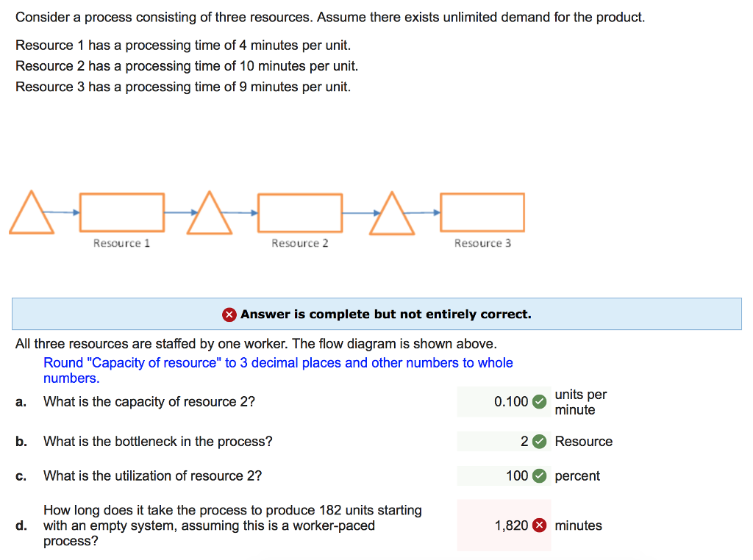753x560 pixels.
Task: Click the green checkmark beside 100 percent
Action: click(539, 476)
